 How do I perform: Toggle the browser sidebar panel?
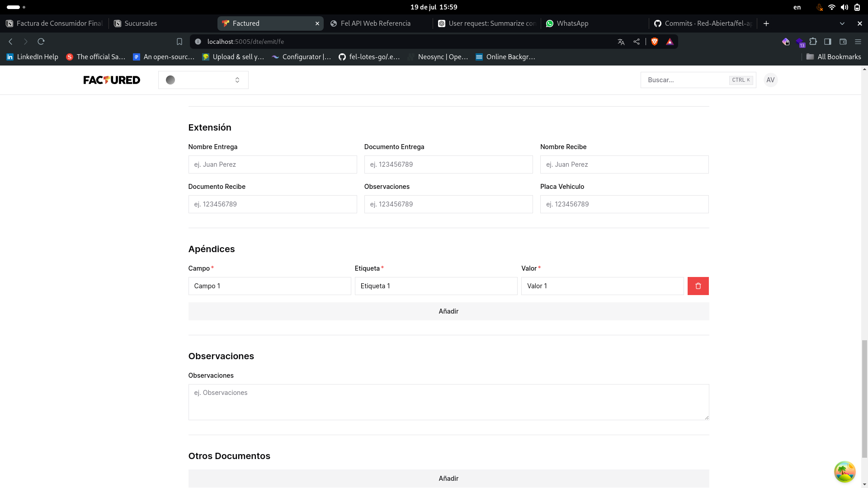828,42
